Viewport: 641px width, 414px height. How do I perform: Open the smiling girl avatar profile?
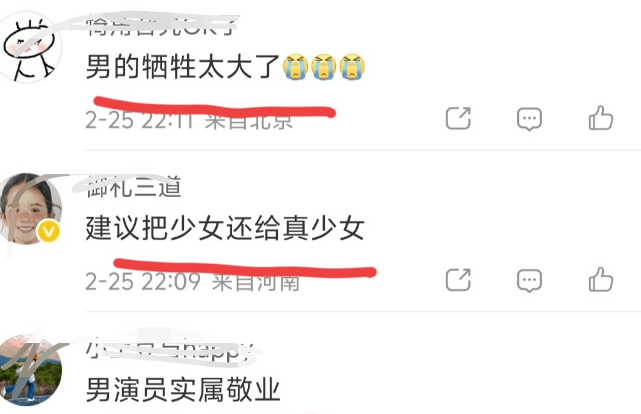pos(29,208)
